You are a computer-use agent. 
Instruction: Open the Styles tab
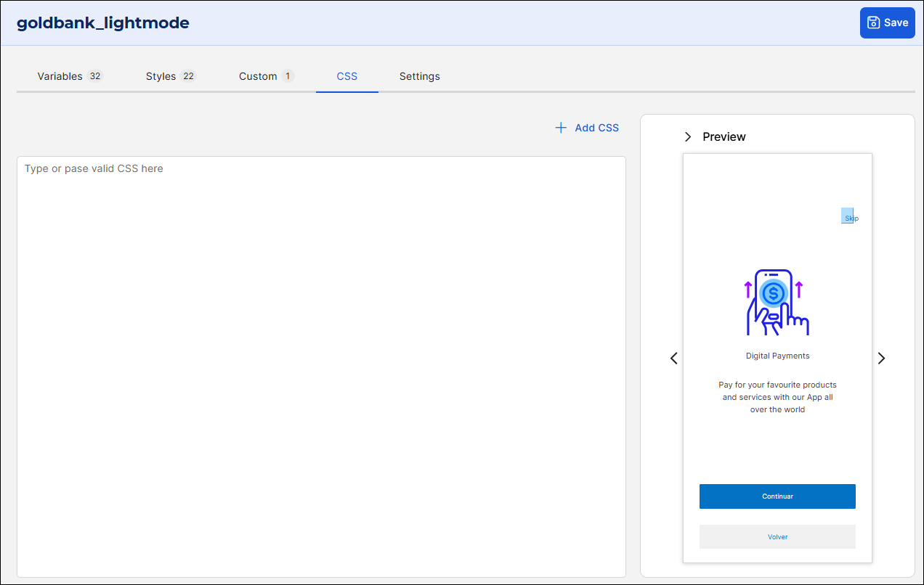(161, 75)
